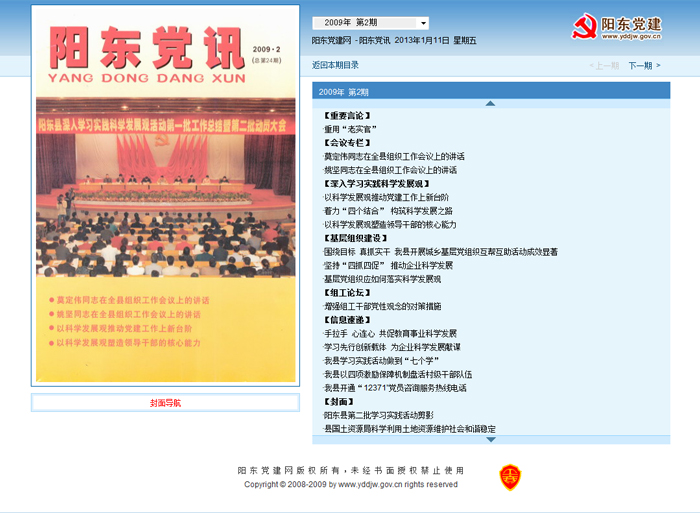The height and width of the screenshot is (513, 700).
Task: Open article about "12371" 党员咨询服务热线电话
Action: 395,388
